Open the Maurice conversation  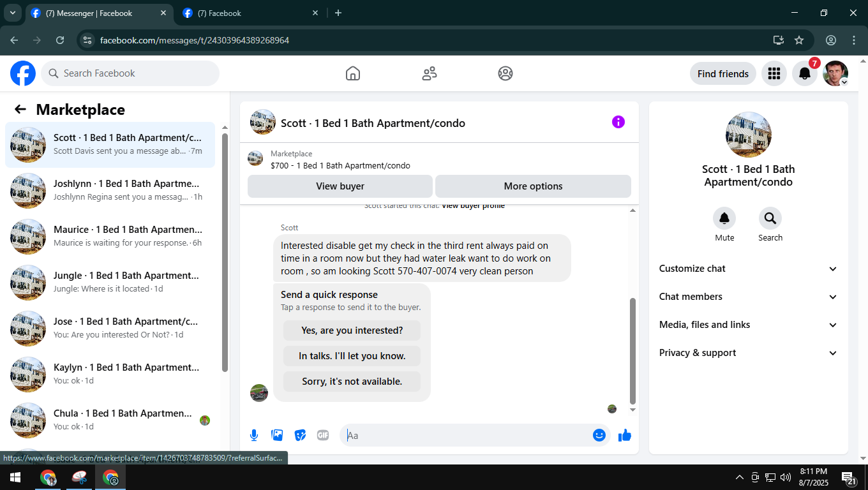[x=110, y=237]
